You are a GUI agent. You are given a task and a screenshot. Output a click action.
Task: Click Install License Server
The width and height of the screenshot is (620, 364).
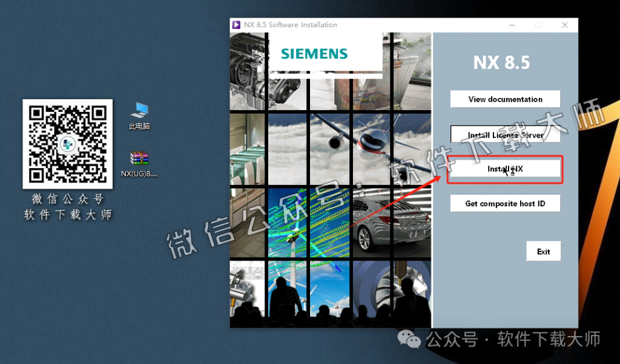click(x=505, y=134)
